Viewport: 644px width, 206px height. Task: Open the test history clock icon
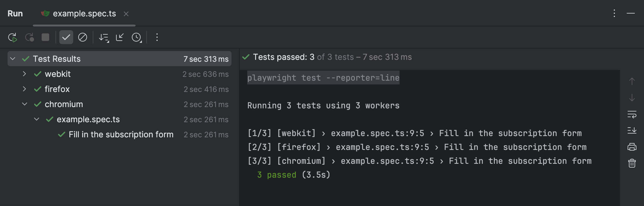(137, 37)
